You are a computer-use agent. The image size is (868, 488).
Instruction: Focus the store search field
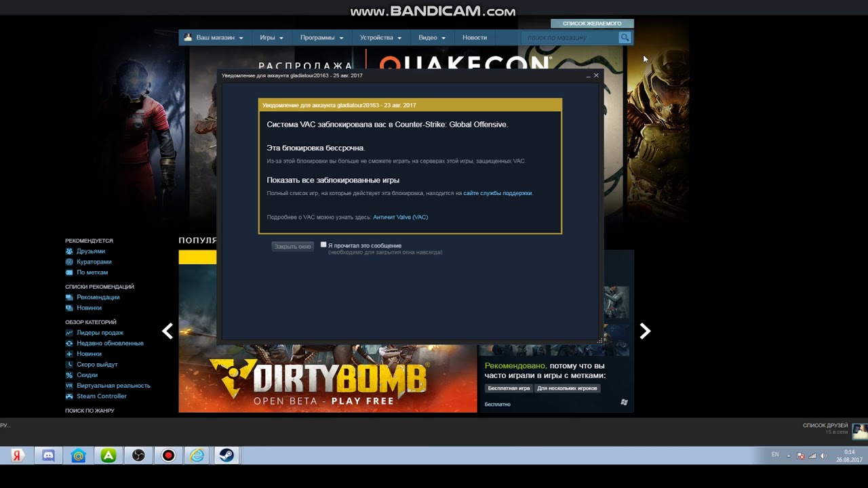[571, 38]
